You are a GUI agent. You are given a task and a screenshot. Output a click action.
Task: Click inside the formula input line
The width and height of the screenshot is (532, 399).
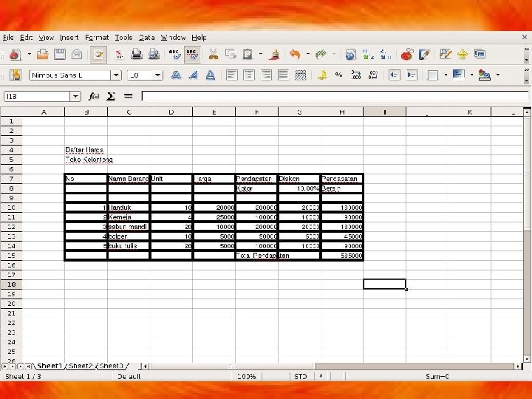coord(335,96)
